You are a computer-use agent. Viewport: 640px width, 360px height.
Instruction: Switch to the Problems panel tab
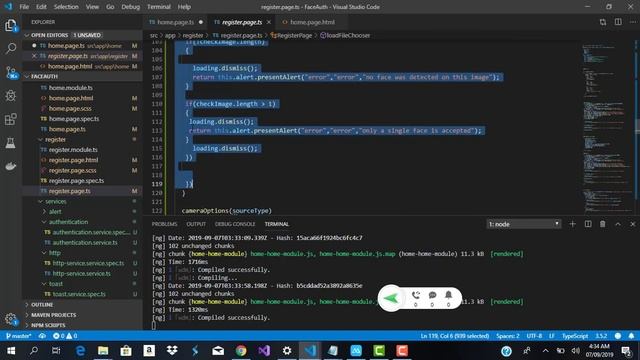click(x=164, y=224)
